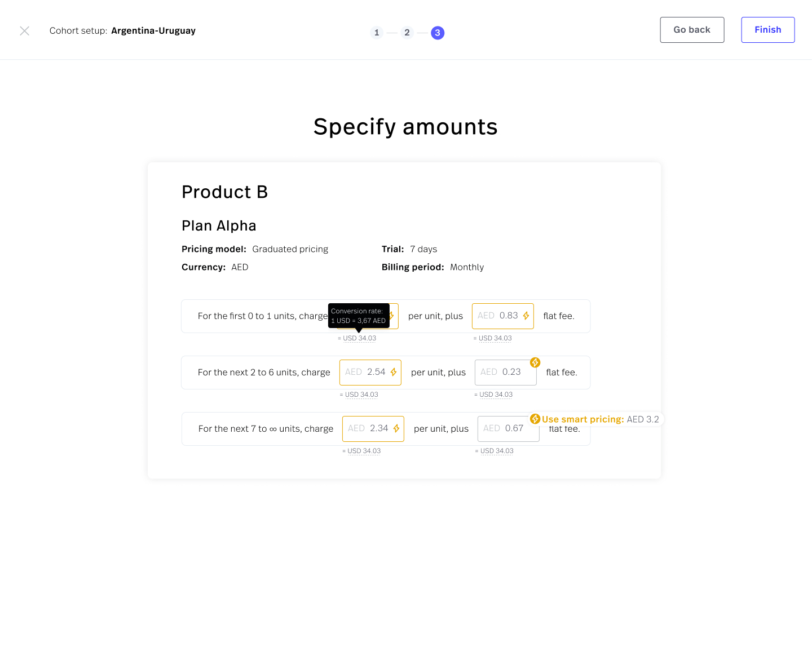Focus the AED 2.54 per-unit price field
Viewport: 812px width, 660px height.
tap(366, 373)
